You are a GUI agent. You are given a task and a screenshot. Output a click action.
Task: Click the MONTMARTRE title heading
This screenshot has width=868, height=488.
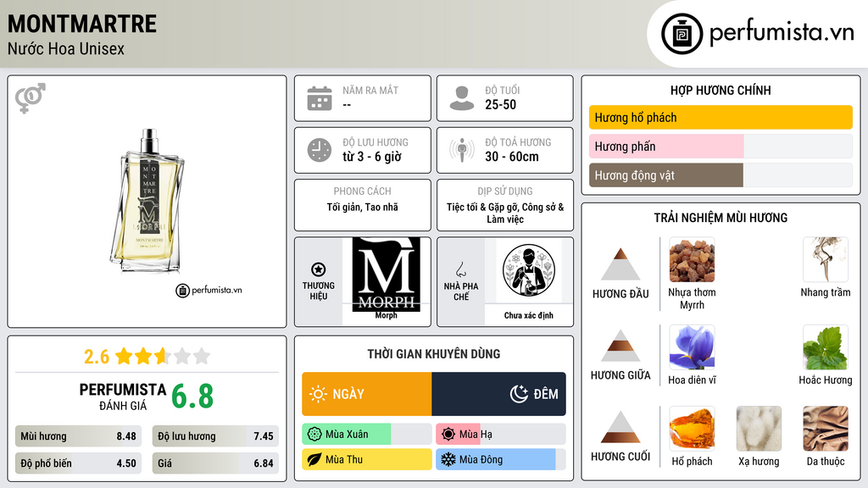coord(82,24)
